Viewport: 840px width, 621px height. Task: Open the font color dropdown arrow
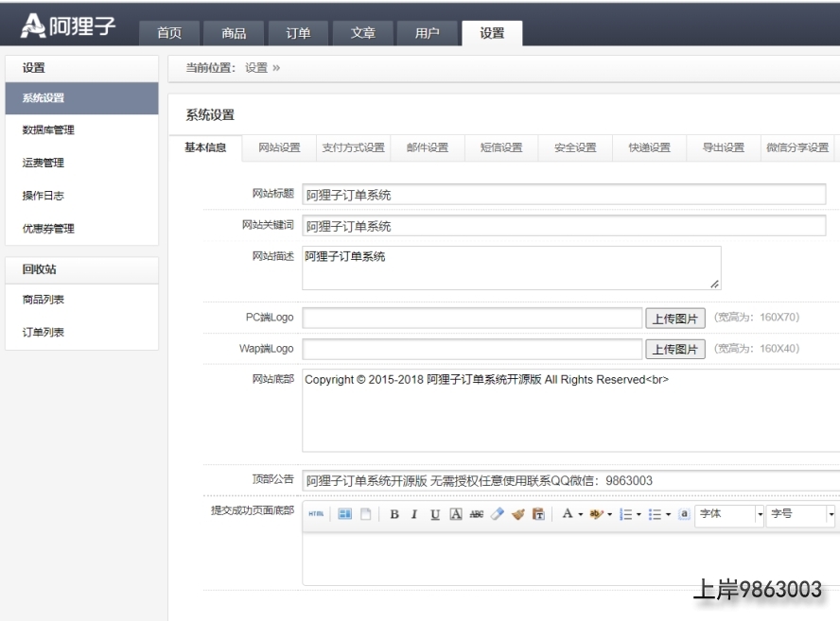click(x=581, y=514)
